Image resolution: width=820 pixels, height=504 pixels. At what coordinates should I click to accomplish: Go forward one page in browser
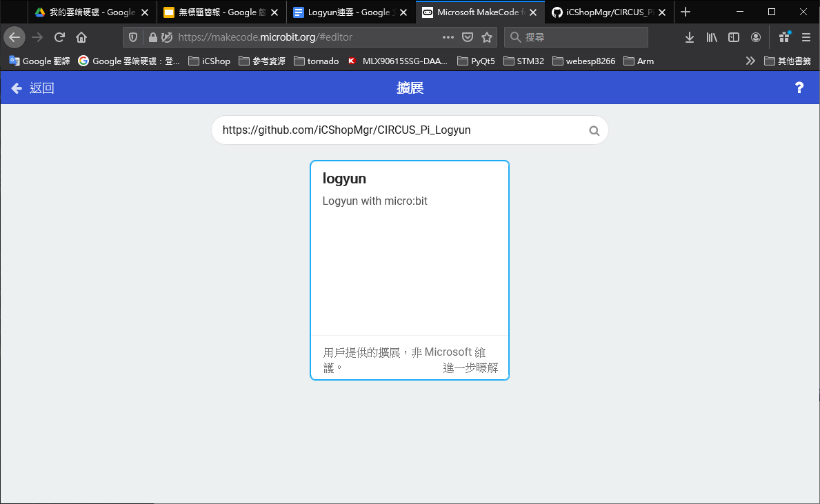coord(37,37)
